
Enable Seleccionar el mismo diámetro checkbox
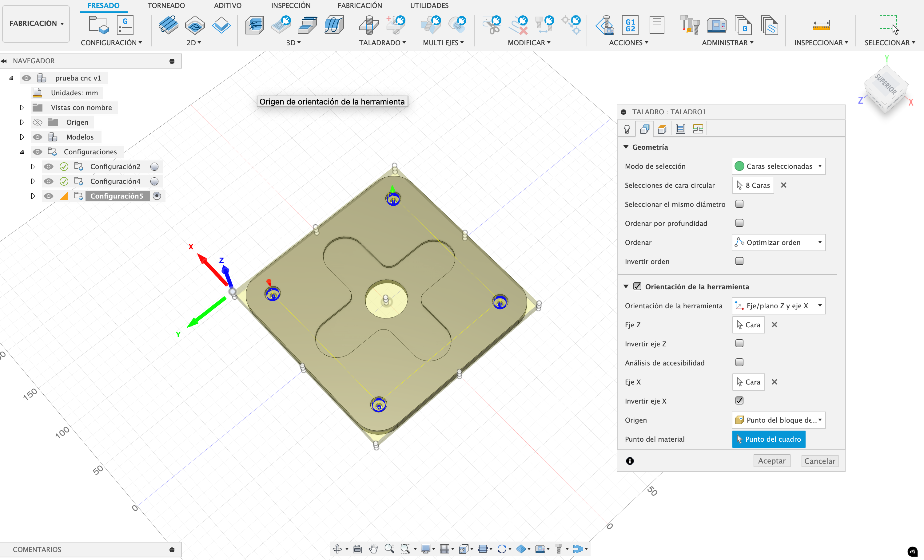tap(739, 204)
